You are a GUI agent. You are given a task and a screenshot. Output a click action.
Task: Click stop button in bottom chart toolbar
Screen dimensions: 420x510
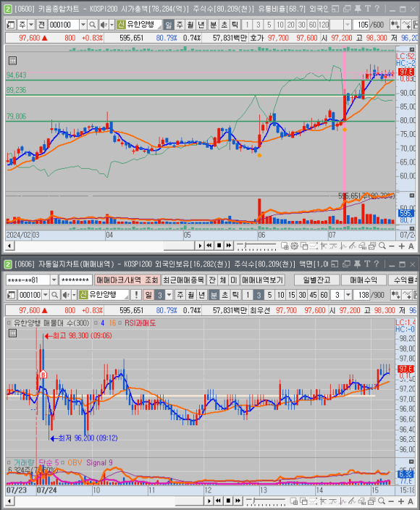click(x=229, y=501)
